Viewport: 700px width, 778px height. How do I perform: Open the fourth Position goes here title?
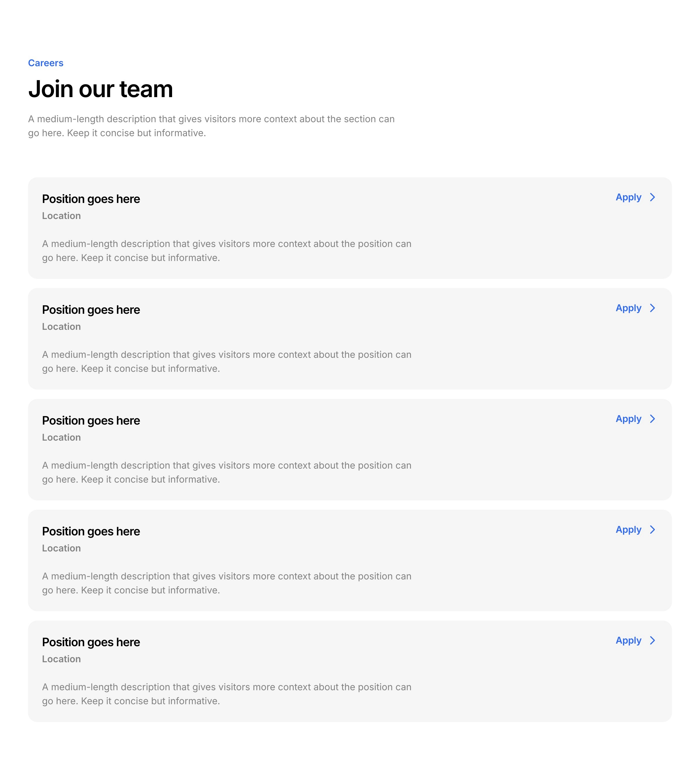tap(91, 532)
